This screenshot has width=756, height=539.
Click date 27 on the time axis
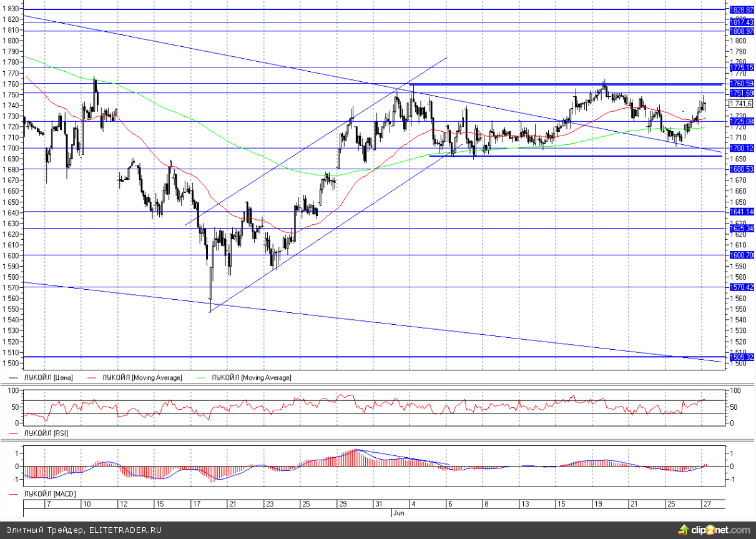coord(706,504)
